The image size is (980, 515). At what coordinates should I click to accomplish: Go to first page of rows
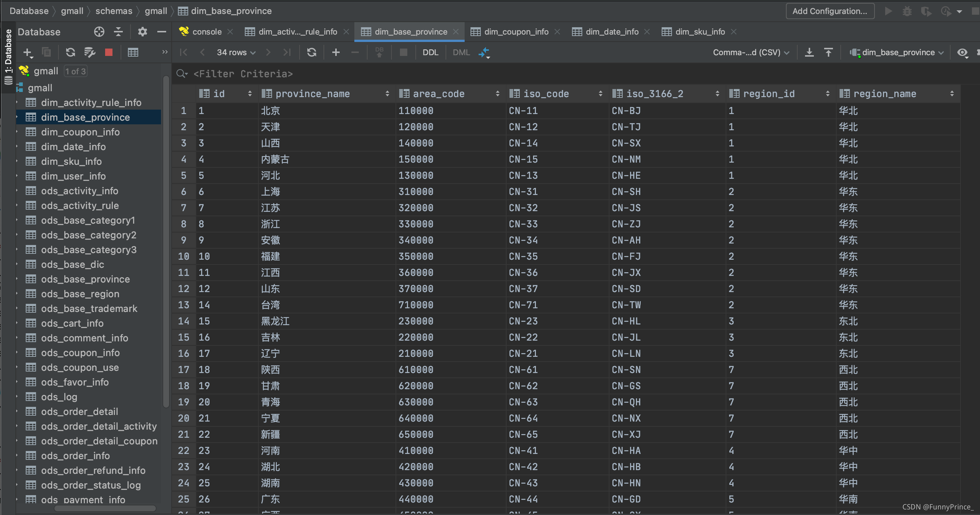(183, 52)
